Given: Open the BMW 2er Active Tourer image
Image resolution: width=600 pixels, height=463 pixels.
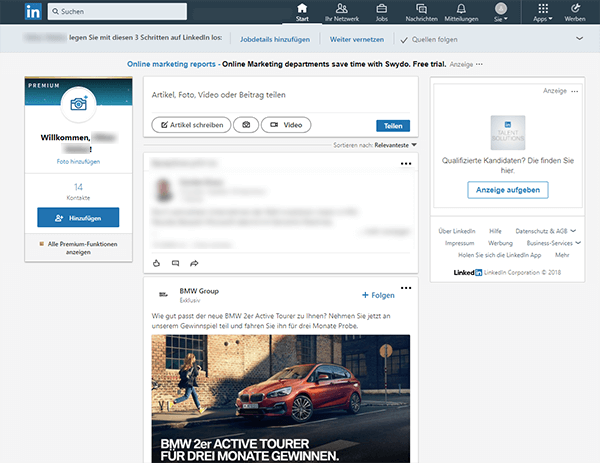Looking at the screenshot, I should pyautogui.click(x=280, y=399).
